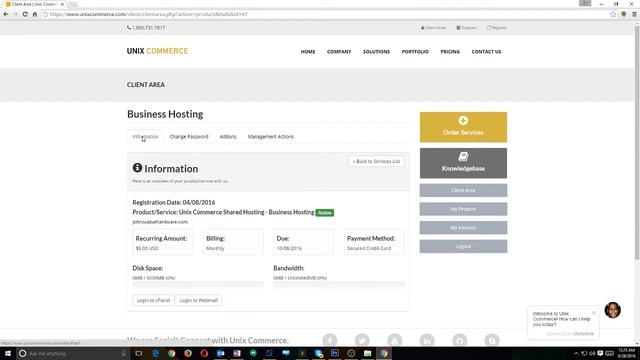The image size is (640, 360).
Task: Reload the current page
Action: 25,14
